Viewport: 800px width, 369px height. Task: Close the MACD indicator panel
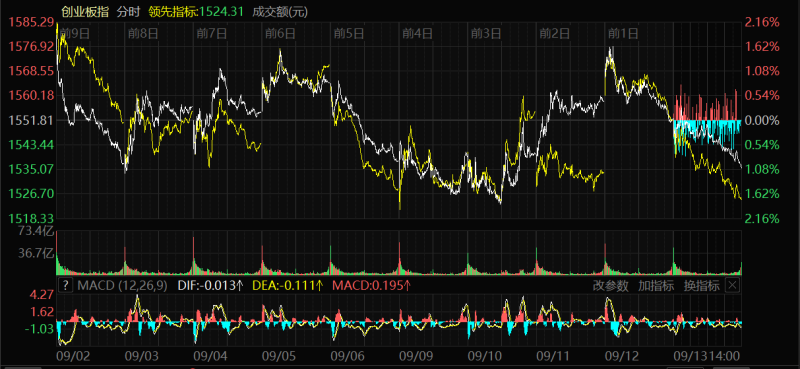point(733,285)
